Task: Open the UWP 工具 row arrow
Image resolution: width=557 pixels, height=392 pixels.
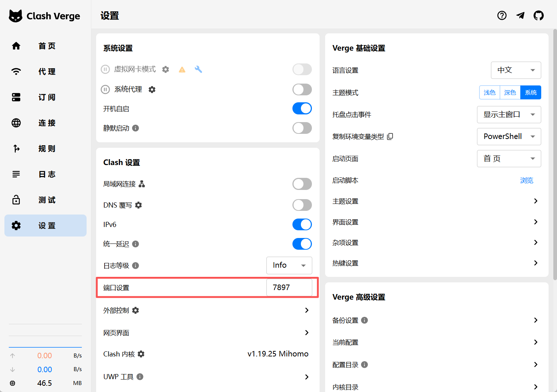Action: coord(307,377)
